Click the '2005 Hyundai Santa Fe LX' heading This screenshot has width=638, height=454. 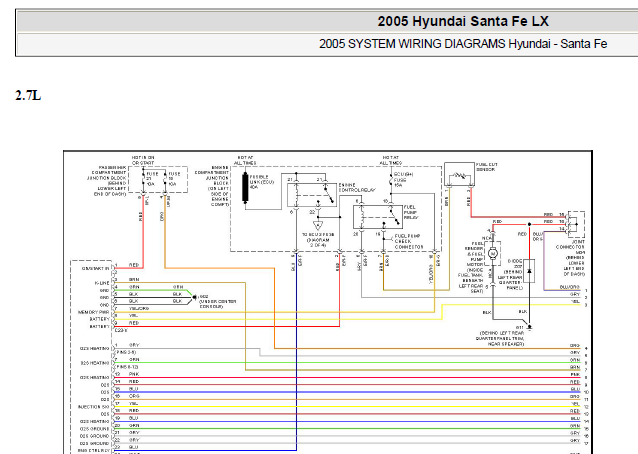click(x=463, y=21)
